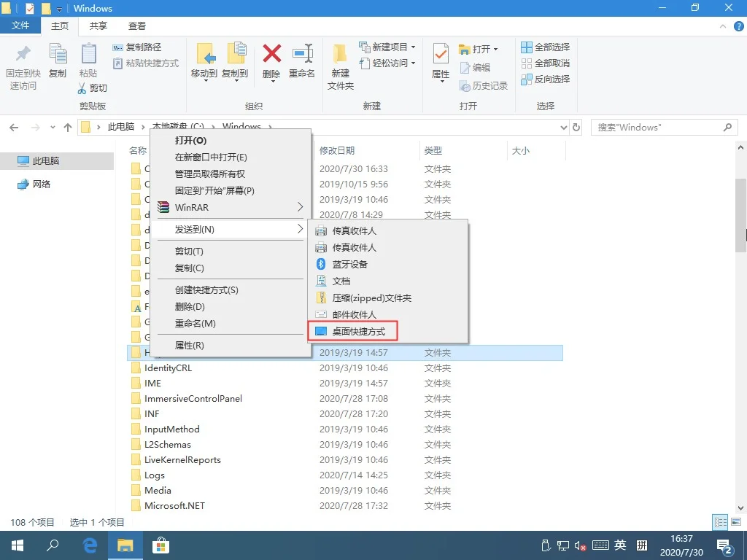
Task: Open the 打开 ribbon dropdown
Action: [479, 49]
